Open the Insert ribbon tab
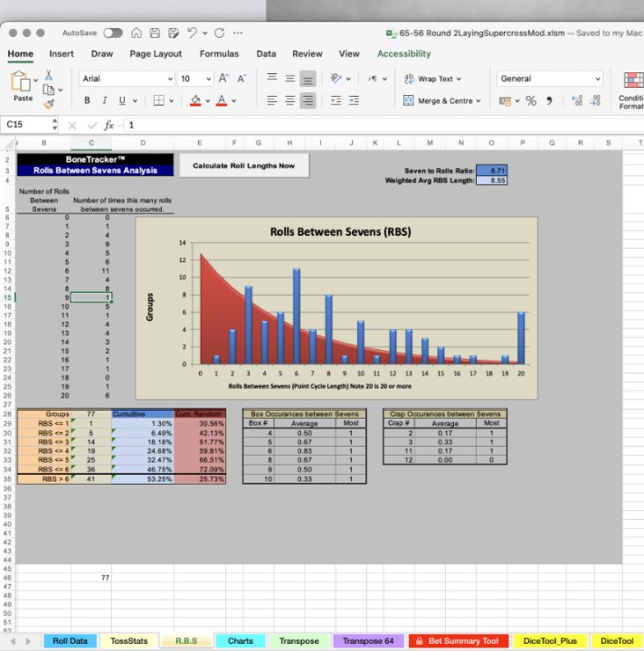 point(62,53)
